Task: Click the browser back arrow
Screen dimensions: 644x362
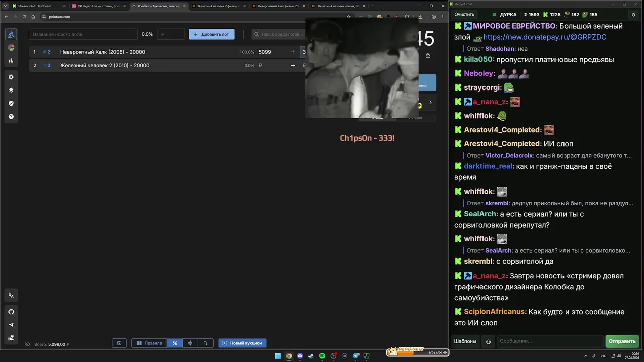Action: coord(6,17)
